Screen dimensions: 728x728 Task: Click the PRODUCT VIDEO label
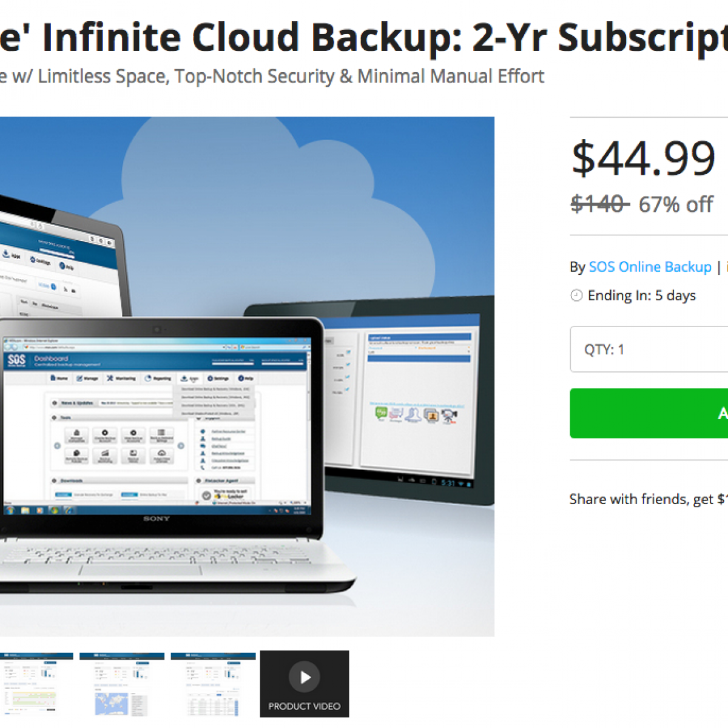click(x=305, y=706)
